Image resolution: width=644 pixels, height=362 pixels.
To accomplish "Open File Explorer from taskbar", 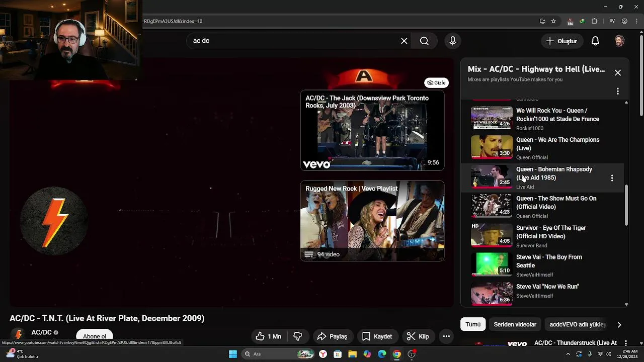I will point(352,354).
